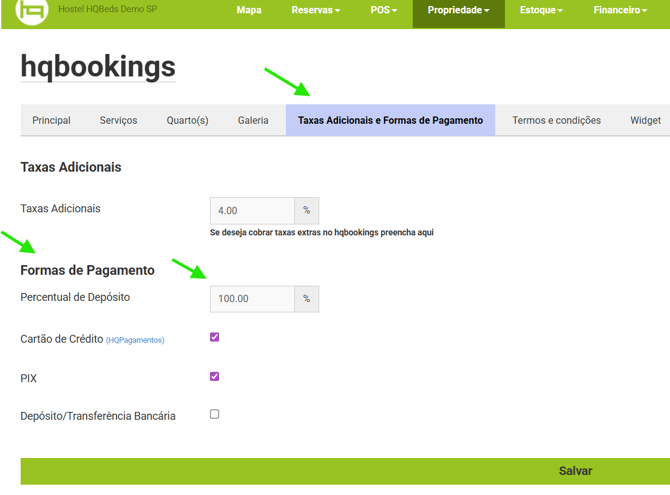Open the Financeiro dropdown menu
This screenshot has height=495, width=670.
coord(619,10)
